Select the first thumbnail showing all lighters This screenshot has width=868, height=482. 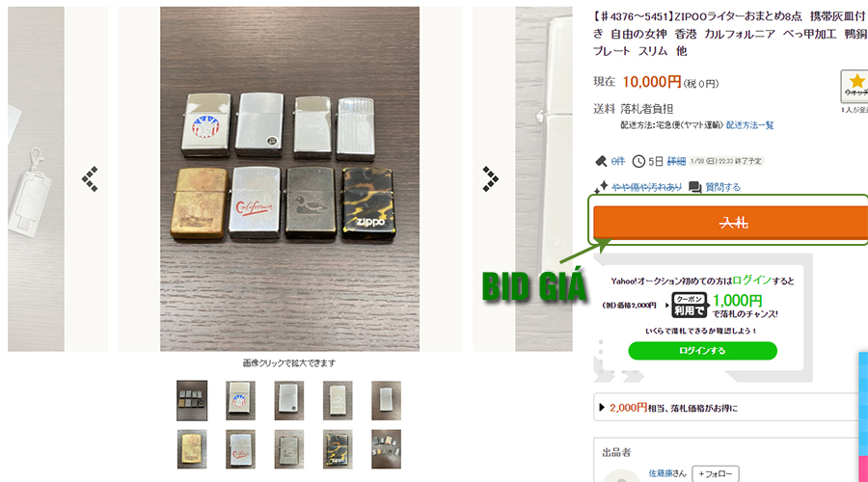pos(192,400)
